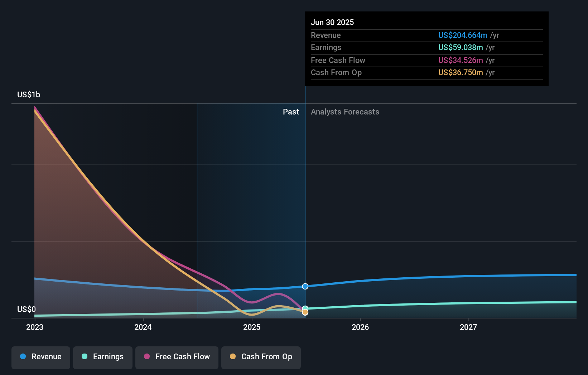Click the blue dot in Revenue legend
Screen dimensions: 588x375
[x=23, y=356]
